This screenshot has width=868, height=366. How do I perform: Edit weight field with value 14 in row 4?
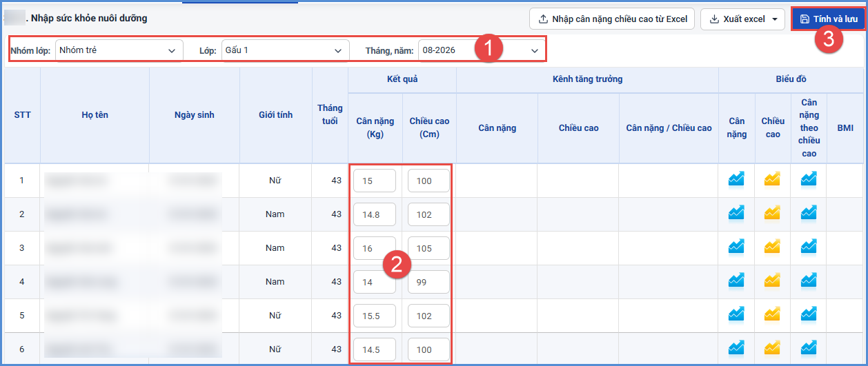pos(375,282)
